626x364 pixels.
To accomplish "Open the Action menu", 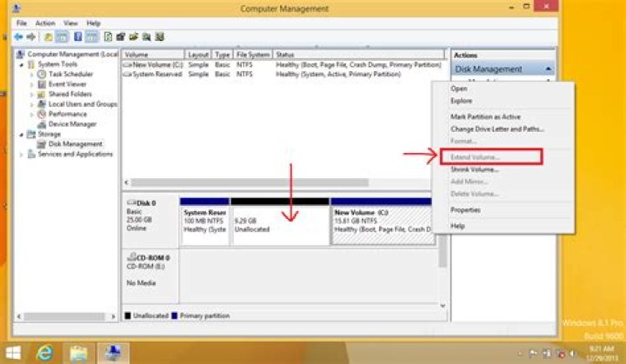I will [x=45, y=23].
